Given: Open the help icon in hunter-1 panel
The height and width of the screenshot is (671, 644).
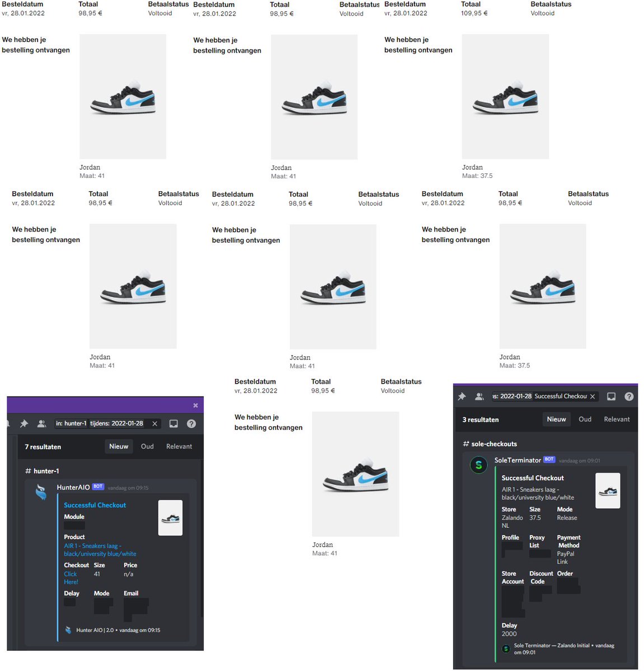Looking at the screenshot, I should pyautogui.click(x=191, y=424).
